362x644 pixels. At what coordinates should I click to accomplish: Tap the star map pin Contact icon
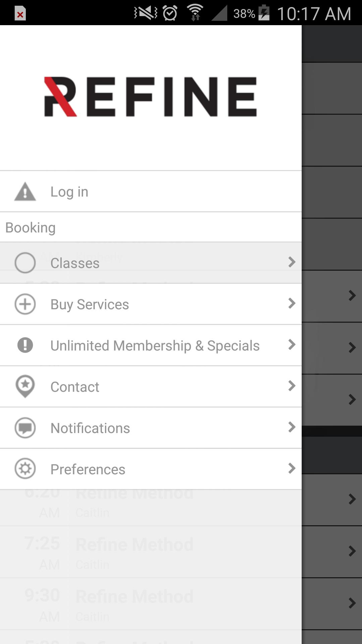coord(25,386)
